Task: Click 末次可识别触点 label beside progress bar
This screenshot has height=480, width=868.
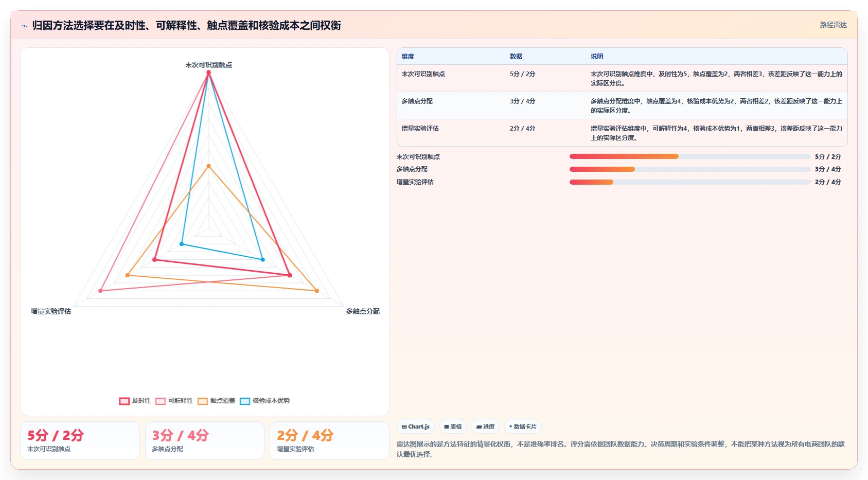Action: pos(418,157)
